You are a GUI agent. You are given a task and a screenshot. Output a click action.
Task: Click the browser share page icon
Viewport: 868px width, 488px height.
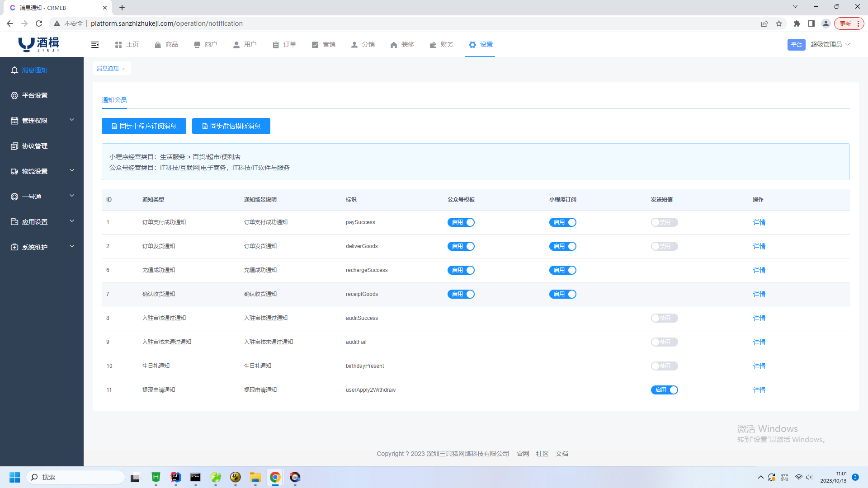tap(764, 23)
